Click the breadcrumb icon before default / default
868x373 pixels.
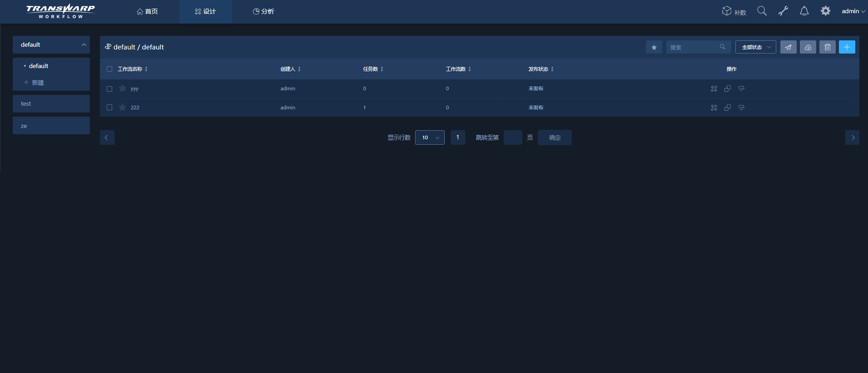click(108, 47)
